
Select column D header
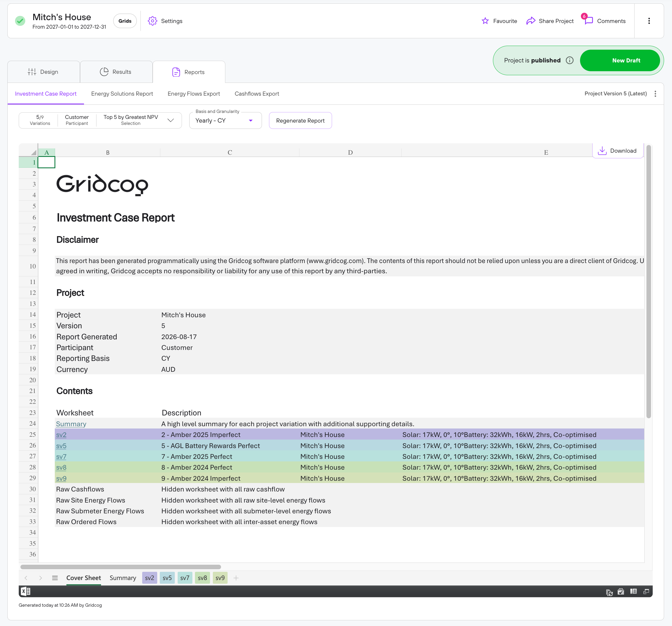[x=350, y=152]
